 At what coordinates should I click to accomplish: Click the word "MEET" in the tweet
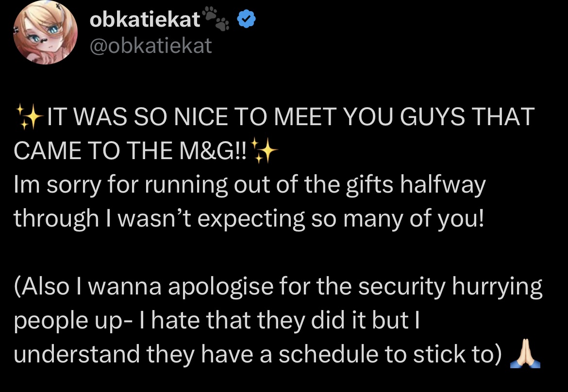(304, 118)
